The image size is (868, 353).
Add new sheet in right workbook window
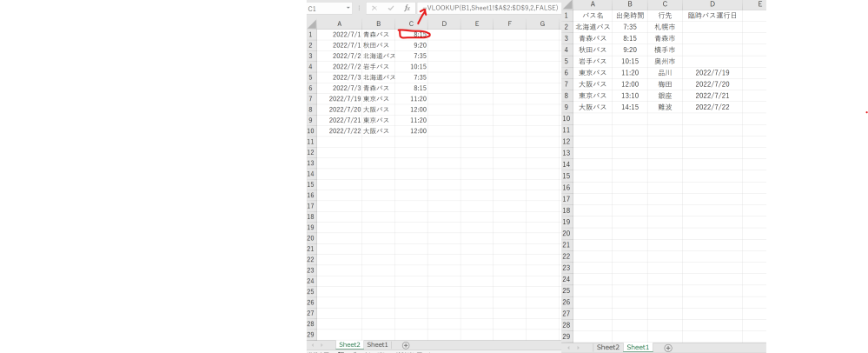667,347
